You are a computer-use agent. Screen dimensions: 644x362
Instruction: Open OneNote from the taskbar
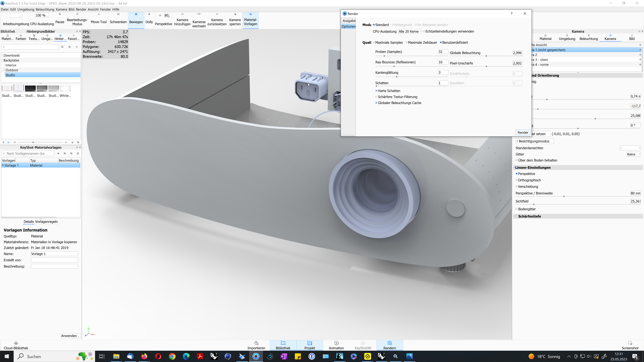coord(284,356)
